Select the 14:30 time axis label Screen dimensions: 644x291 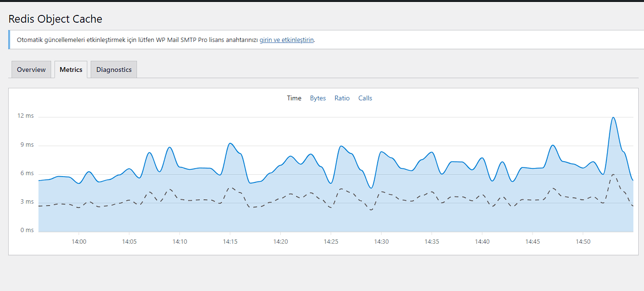[381, 241]
